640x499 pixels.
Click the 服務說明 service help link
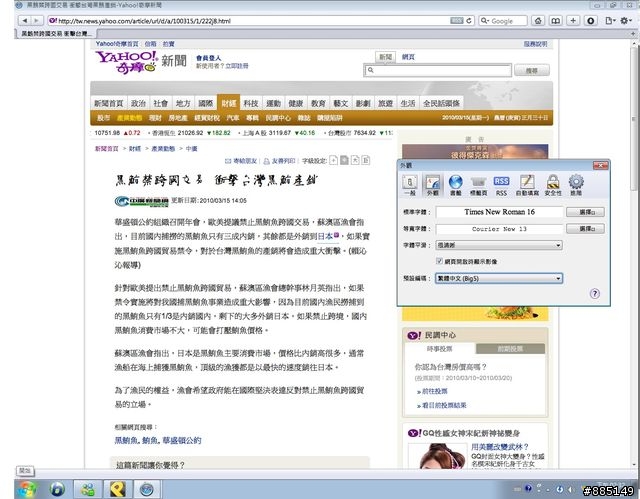536,44
